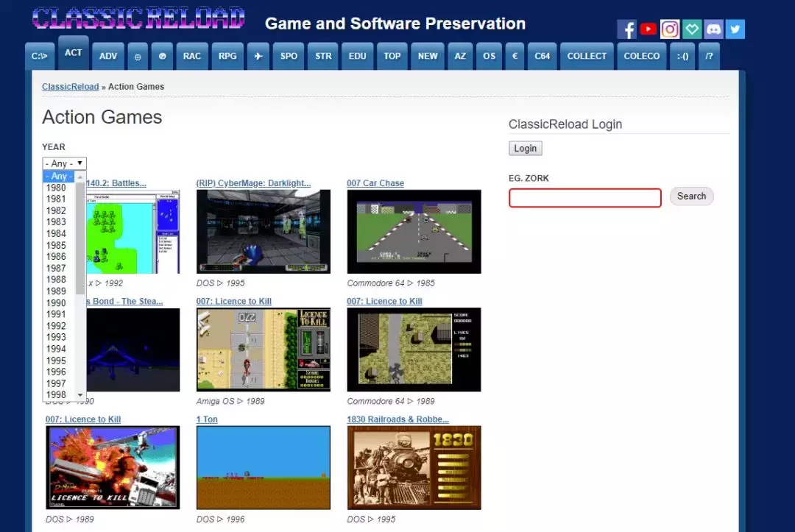Click the year list scrollbar thumb

point(80,238)
